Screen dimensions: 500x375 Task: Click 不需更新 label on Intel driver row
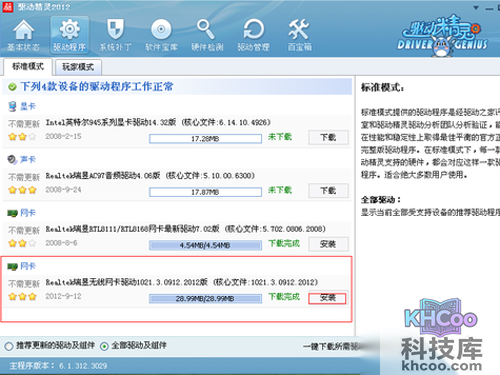pyautogui.click(x=24, y=124)
